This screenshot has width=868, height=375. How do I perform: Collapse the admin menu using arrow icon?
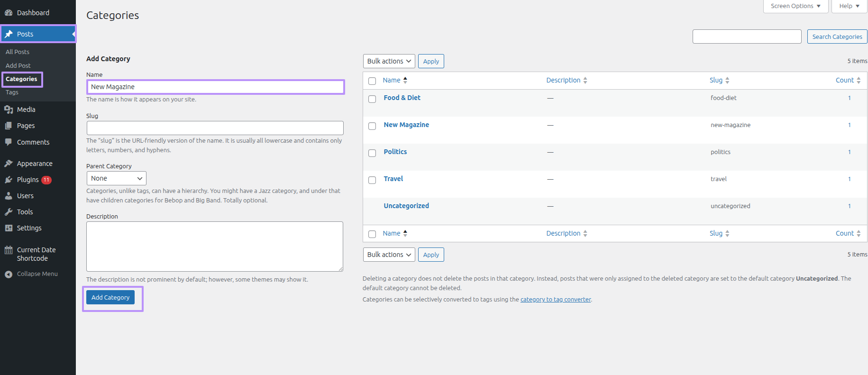(9, 274)
